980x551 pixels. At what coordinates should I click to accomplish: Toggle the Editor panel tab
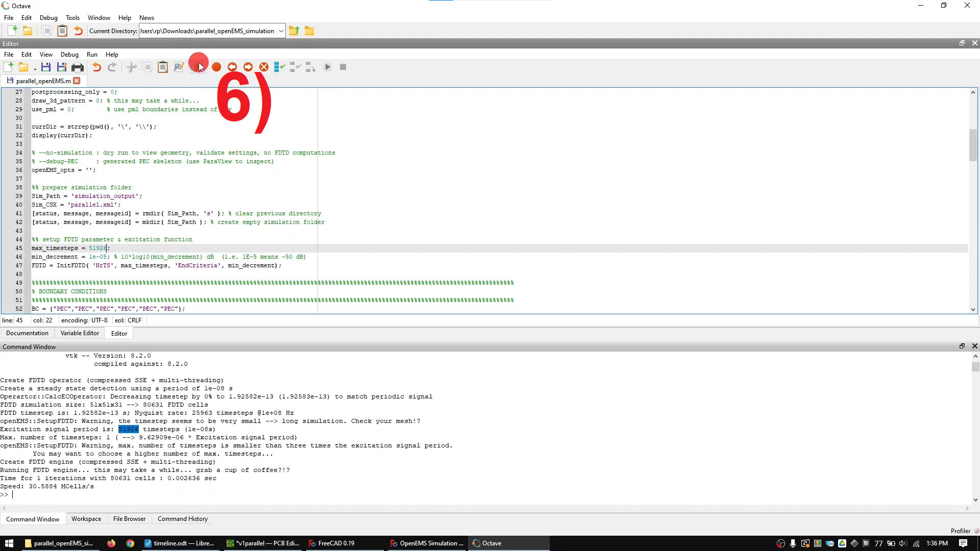click(119, 333)
